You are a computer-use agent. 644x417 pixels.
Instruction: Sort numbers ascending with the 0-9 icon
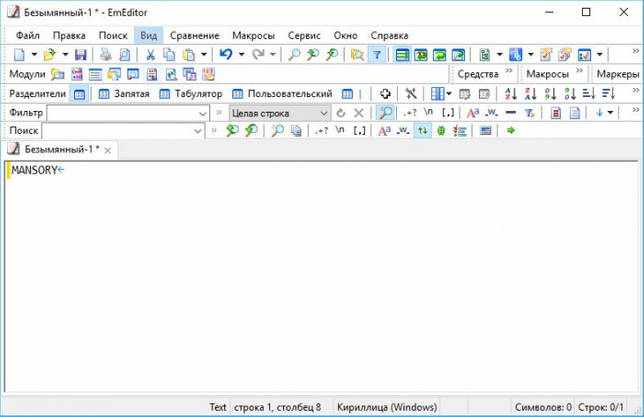click(x=550, y=94)
